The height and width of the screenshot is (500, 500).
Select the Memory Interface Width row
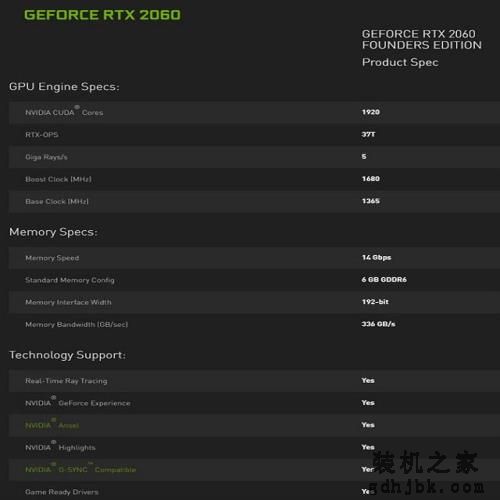tap(254, 302)
